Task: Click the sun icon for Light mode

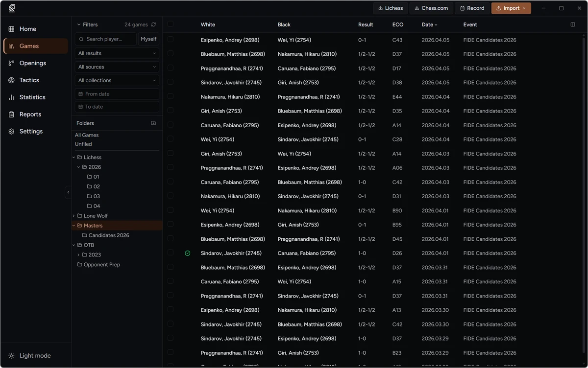Action: [11, 356]
